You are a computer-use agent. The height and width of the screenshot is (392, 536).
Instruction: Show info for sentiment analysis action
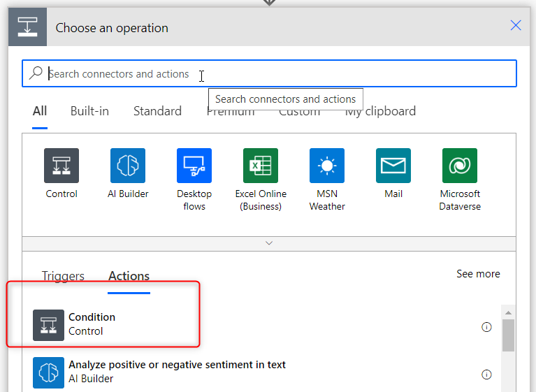click(x=486, y=375)
